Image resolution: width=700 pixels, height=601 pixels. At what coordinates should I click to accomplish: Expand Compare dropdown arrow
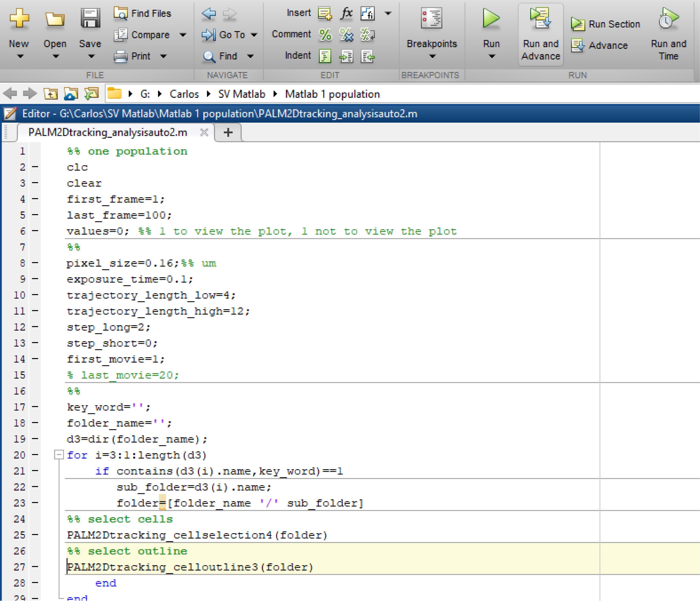point(183,35)
